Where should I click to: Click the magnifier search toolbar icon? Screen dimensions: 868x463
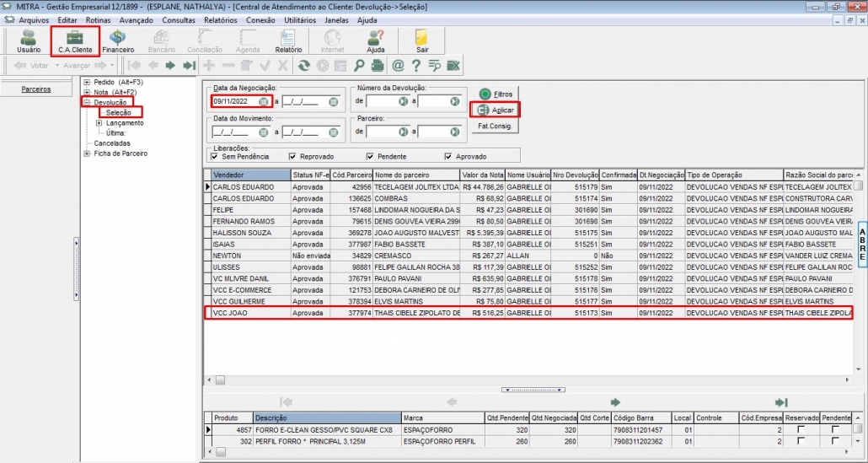click(x=359, y=65)
